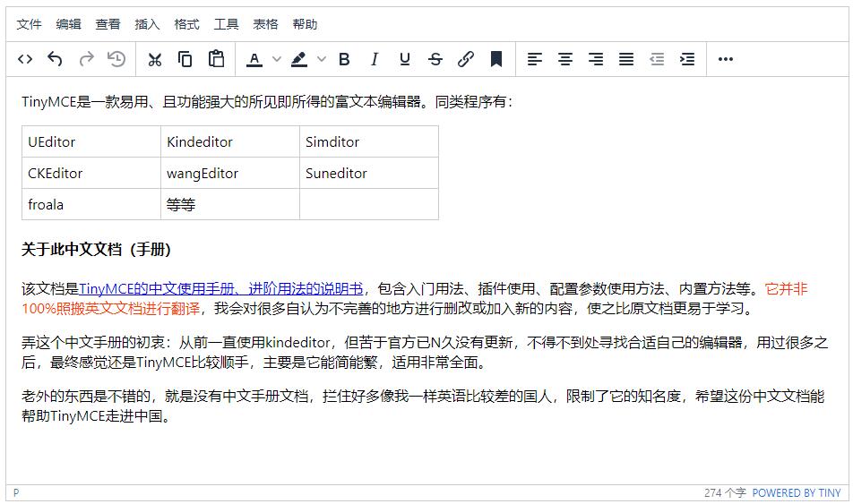Align text right
Viewport: 853px width, 504px height.
(x=596, y=59)
